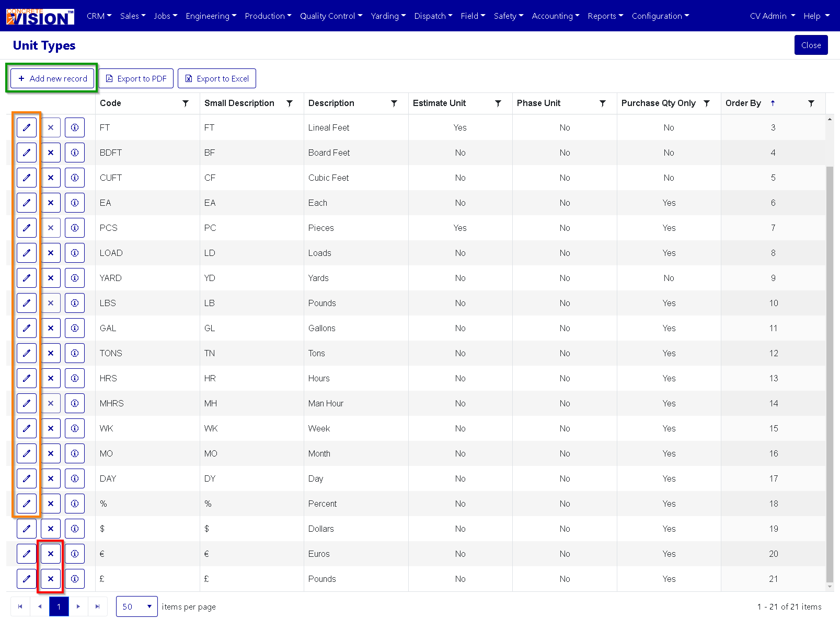This screenshot has width=840, height=631.
Task: Open the Safety menu
Action: coord(509,16)
